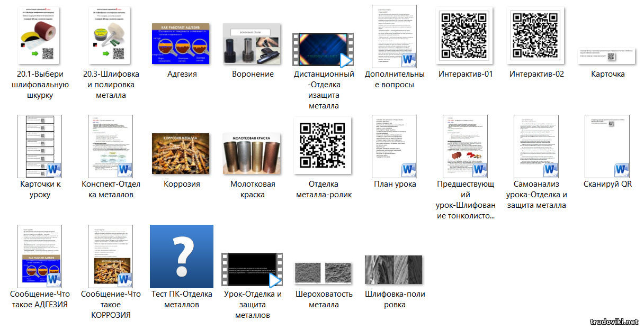Select the Тест ПК-Отделка металлов question mark icon
This screenshot has height=330, width=644.
pos(182,256)
